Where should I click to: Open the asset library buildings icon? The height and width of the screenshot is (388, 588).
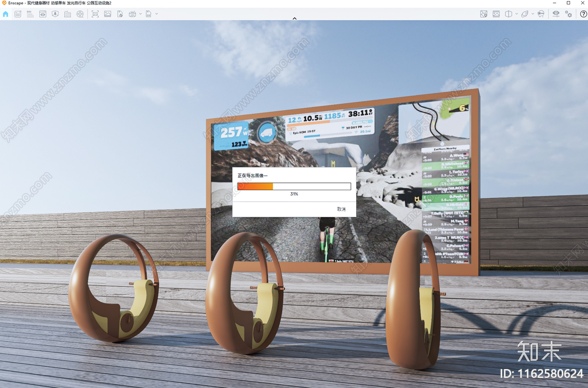pos(68,14)
